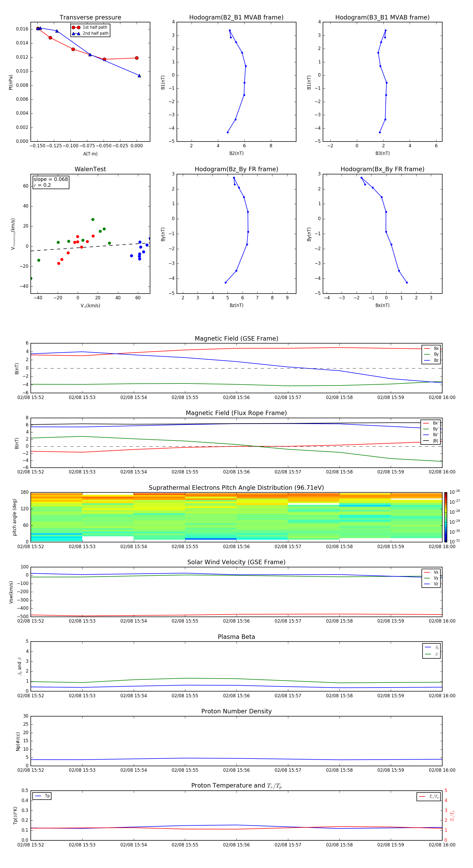The height and width of the screenshot is (868, 473).
Task: Click the red circle at A = 0.000
Action: click(x=137, y=58)
